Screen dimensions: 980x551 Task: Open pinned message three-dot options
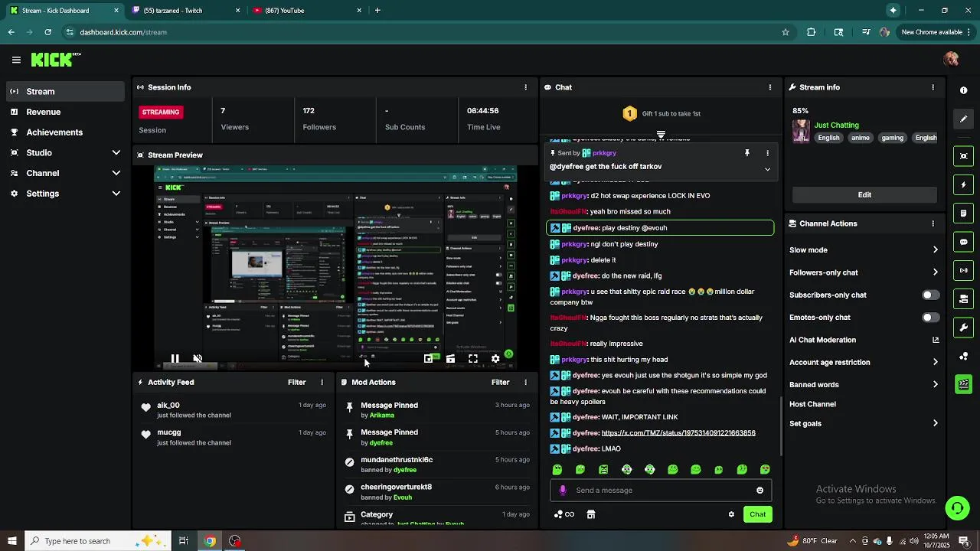(x=767, y=153)
